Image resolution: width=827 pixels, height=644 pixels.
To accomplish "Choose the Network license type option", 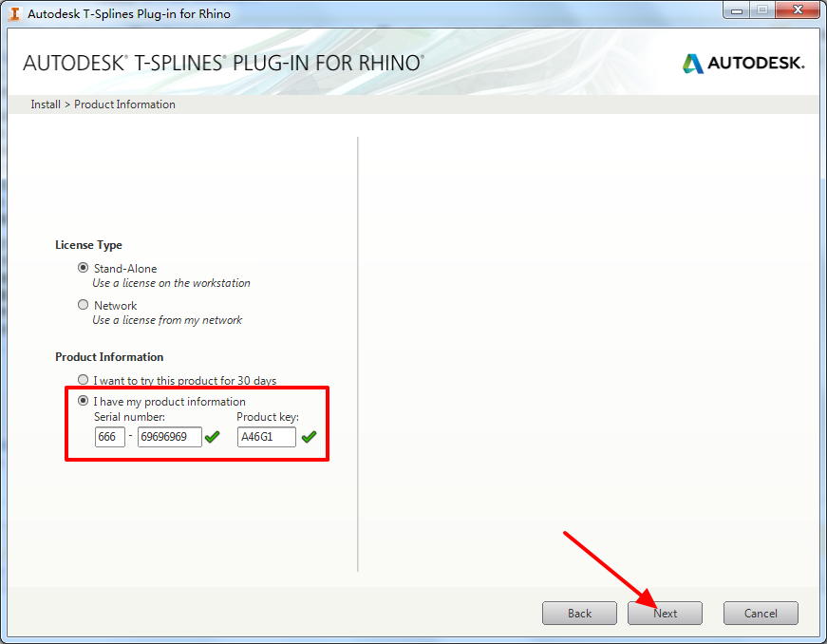I will pos(83,304).
